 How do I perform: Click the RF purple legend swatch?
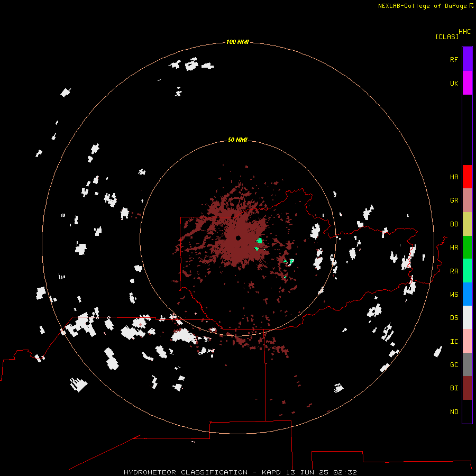(467, 59)
